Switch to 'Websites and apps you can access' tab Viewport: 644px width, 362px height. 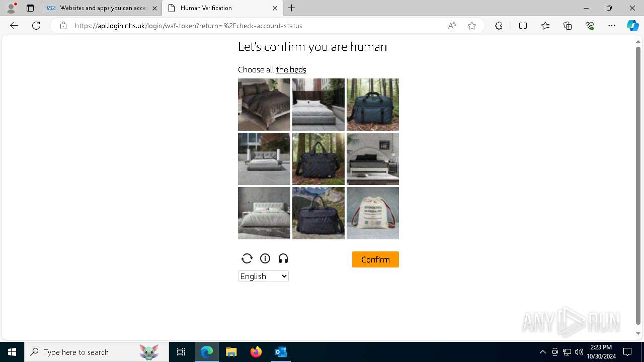coord(102,8)
